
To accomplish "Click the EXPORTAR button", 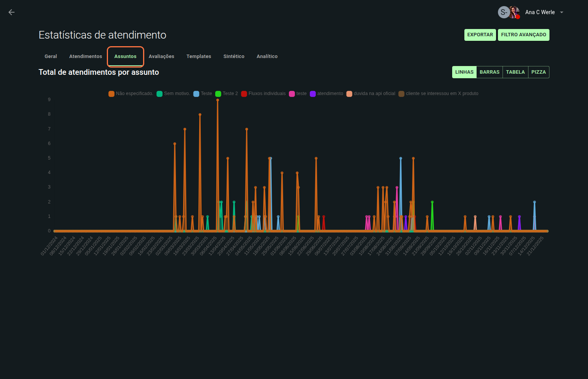I will 480,35.
